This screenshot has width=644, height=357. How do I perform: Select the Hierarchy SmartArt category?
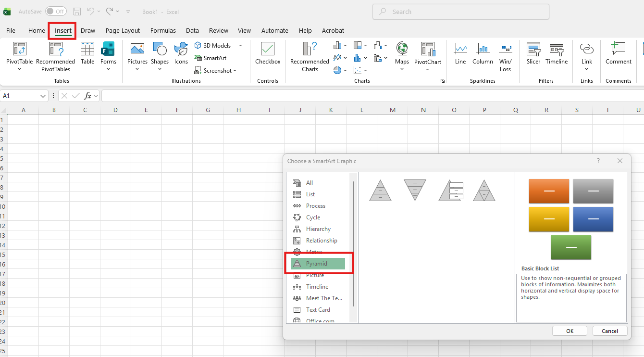pyautogui.click(x=318, y=229)
